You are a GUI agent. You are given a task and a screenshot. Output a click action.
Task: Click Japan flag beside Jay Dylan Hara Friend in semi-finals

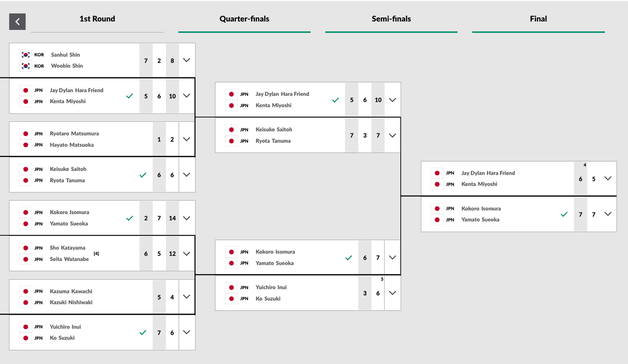point(437,173)
